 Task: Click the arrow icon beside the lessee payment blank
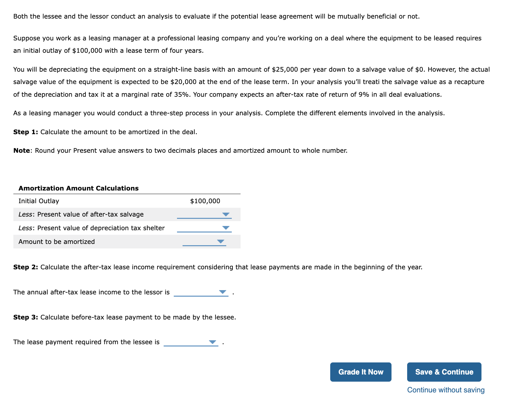[x=213, y=342]
